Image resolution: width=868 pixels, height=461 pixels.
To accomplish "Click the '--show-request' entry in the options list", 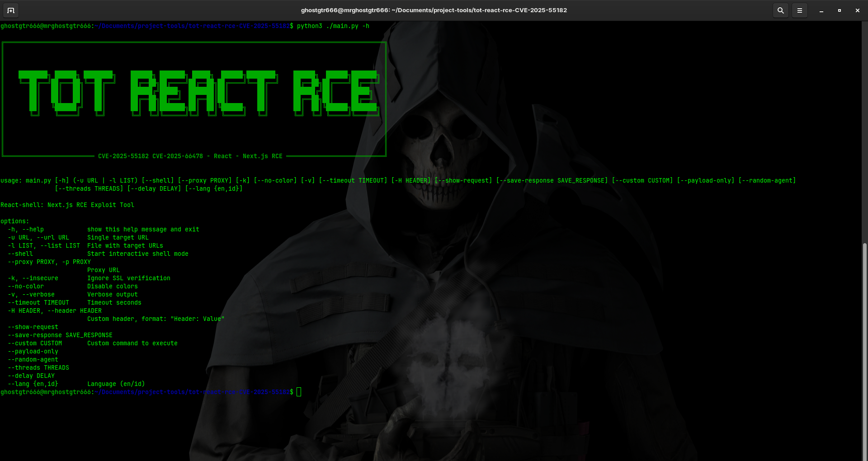I will pos(33,327).
